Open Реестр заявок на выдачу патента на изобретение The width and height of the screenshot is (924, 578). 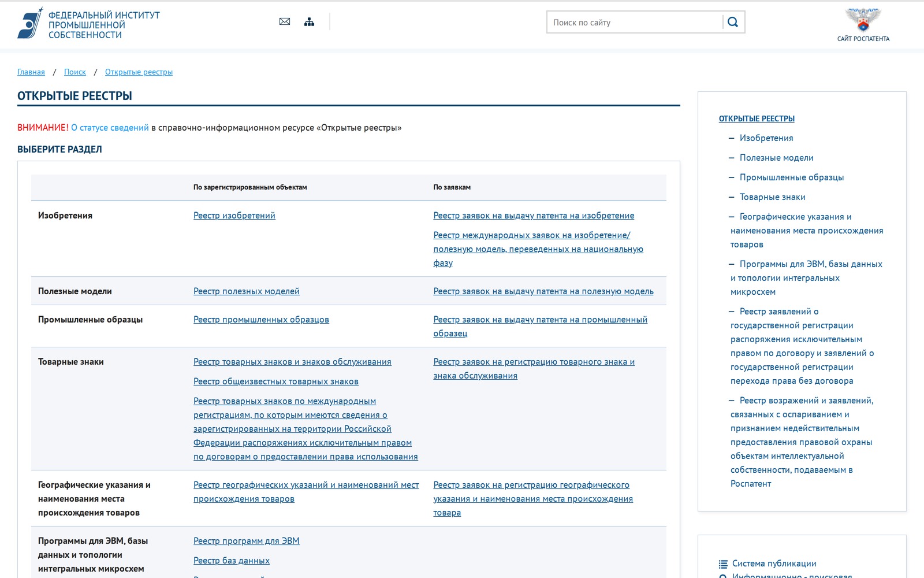click(x=534, y=216)
